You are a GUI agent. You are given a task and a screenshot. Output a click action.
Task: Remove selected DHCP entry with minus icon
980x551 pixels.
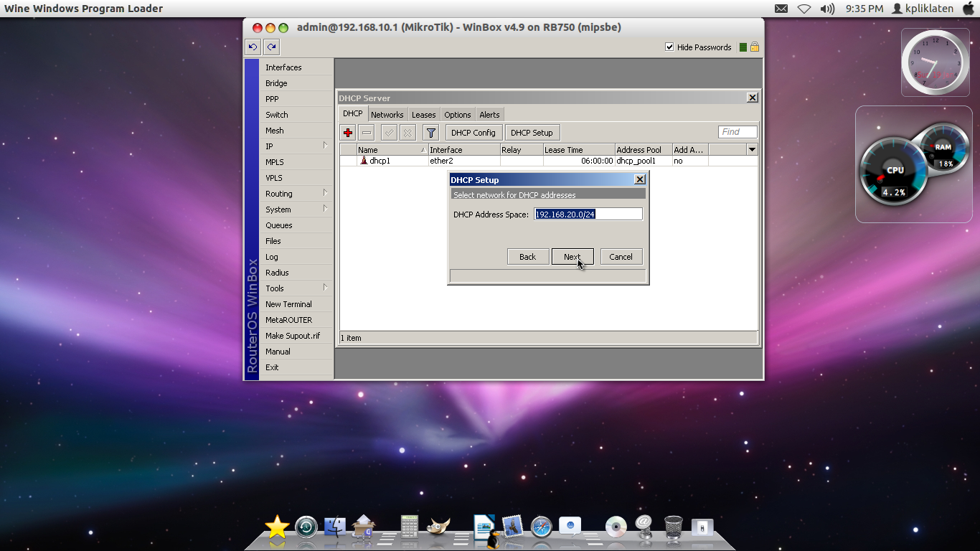(x=367, y=133)
